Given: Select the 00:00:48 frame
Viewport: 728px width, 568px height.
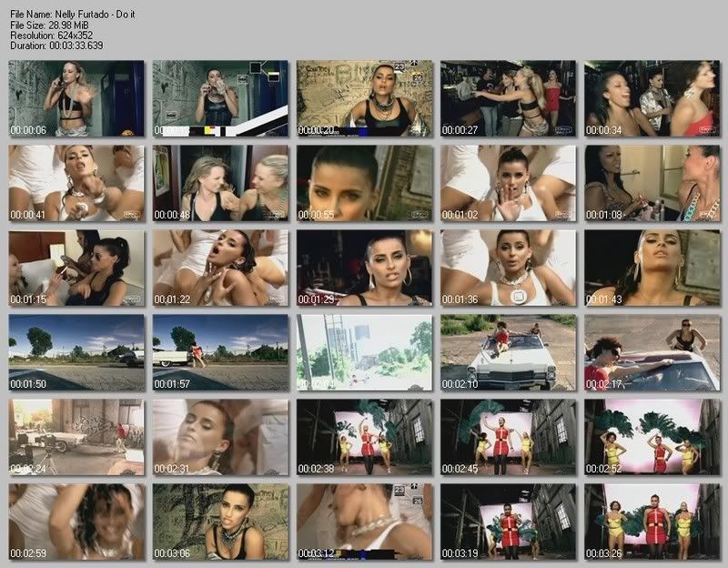Looking at the screenshot, I should point(220,184).
